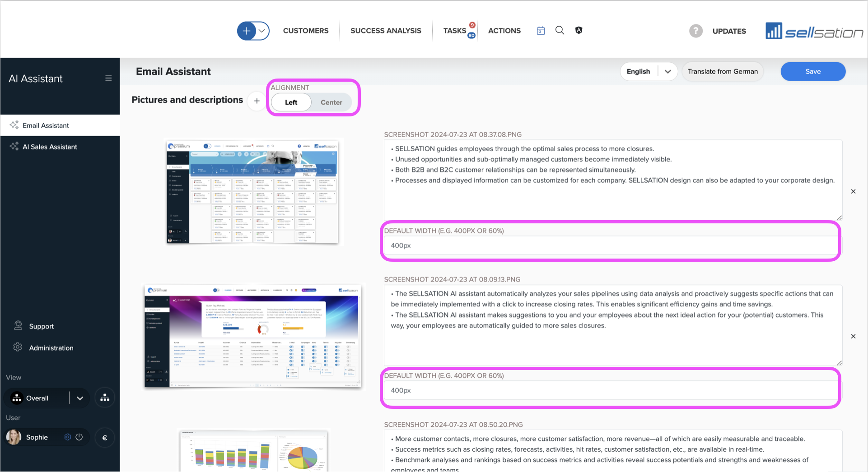Remove the second picture entry with its X

coord(853,336)
